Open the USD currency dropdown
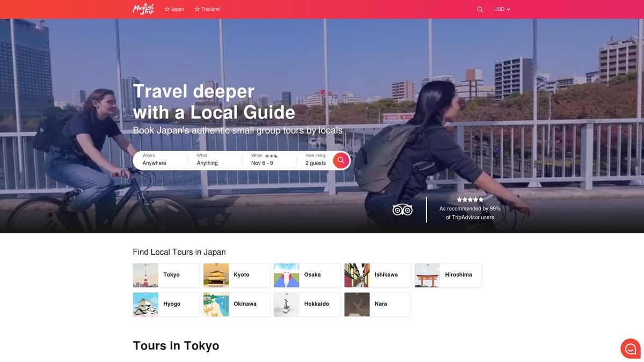644x362 pixels. coord(501,9)
